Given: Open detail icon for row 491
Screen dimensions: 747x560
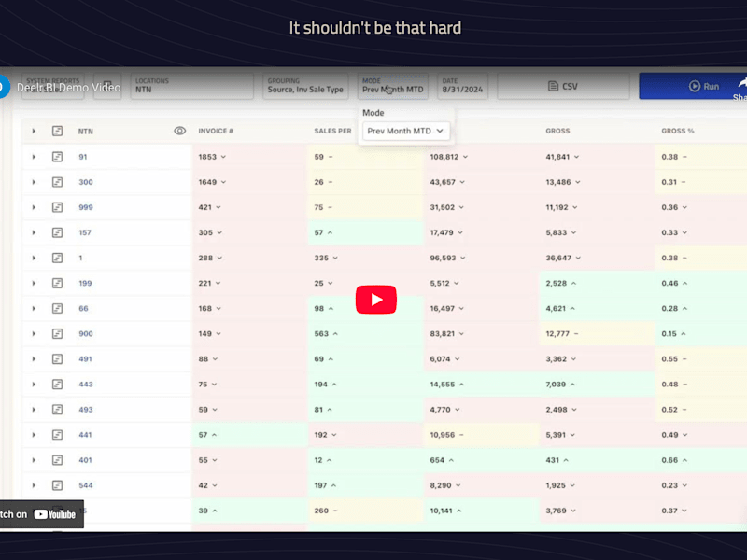Looking at the screenshot, I should click(x=57, y=358).
